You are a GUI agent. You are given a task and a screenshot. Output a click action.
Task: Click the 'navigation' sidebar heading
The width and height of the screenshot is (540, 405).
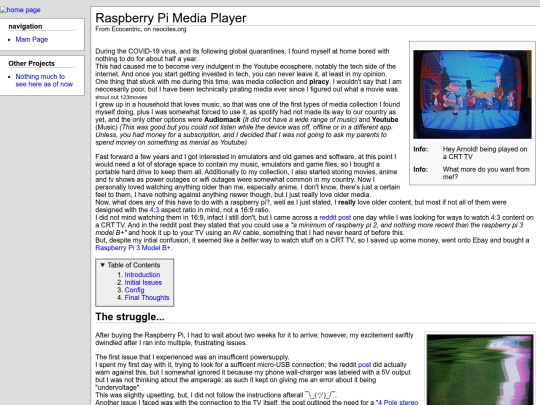(x=25, y=27)
